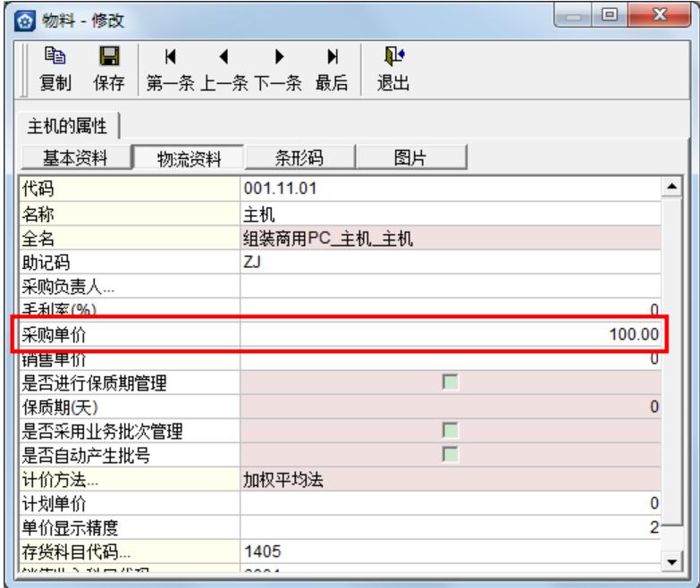Viewport: 700px width, 588px height.
Task: Click the 采购单价 value 100.00
Action: click(x=451, y=334)
